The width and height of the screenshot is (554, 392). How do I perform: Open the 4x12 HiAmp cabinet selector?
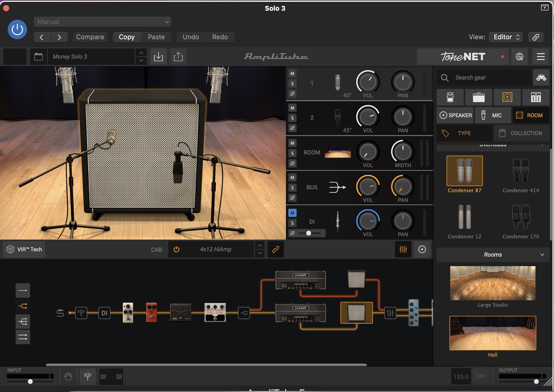[x=216, y=249]
